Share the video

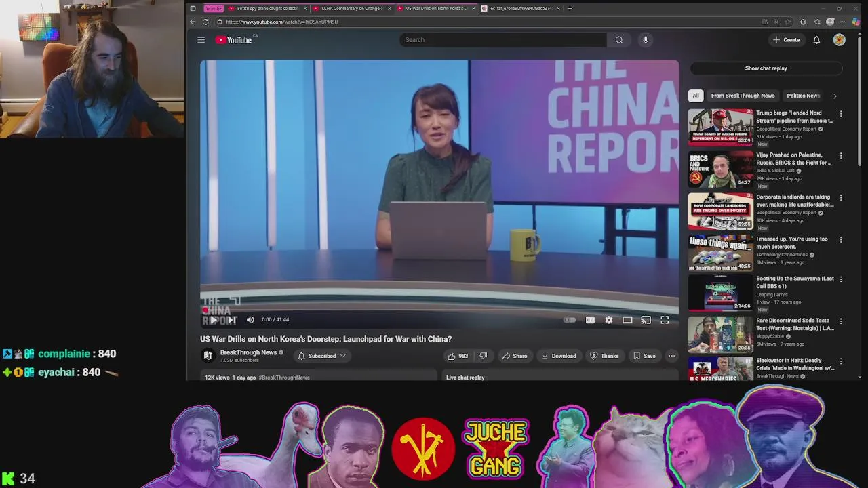(515, 356)
